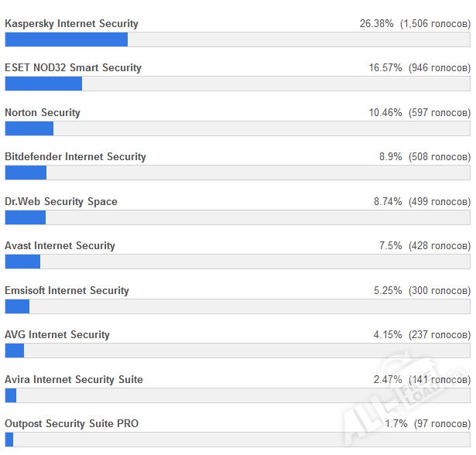Click the Bitdefender blue progress bar
Viewport: 476px width, 455px height.
(26, 173)
